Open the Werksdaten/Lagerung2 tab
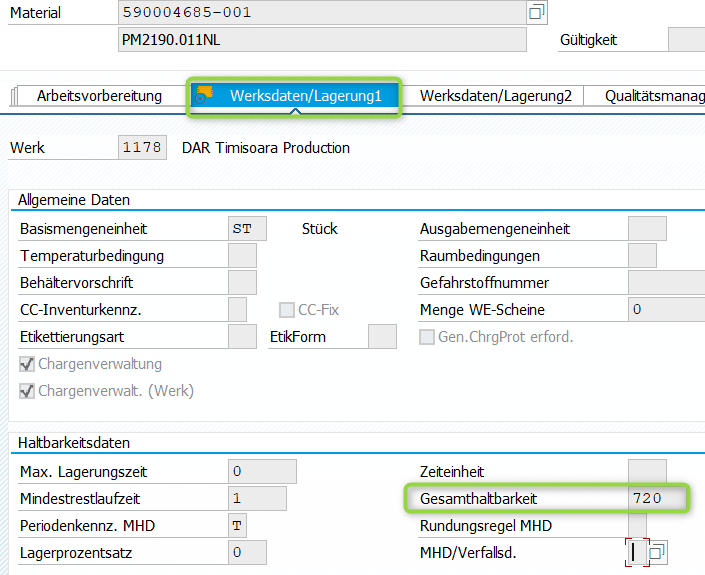Image resolution: width=705 pixels, height=575 pixels. [495, 96]
